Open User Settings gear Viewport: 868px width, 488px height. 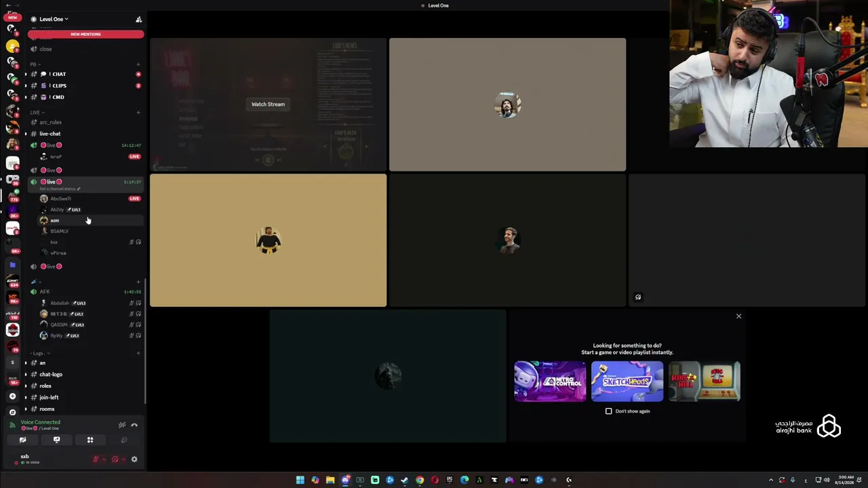pos(134,460)
